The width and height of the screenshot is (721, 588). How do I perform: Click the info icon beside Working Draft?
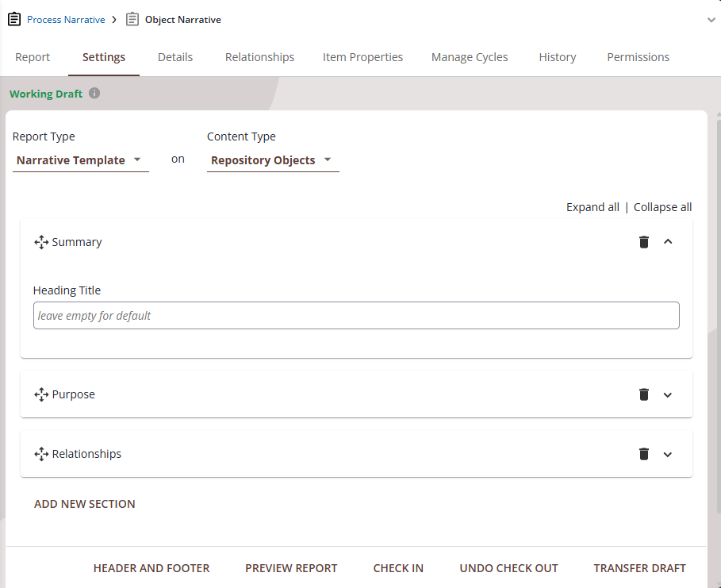coord(94,94)
